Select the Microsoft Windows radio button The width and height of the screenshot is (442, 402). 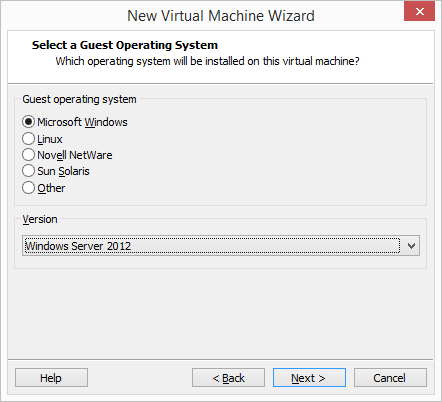(x=28, y=122)
